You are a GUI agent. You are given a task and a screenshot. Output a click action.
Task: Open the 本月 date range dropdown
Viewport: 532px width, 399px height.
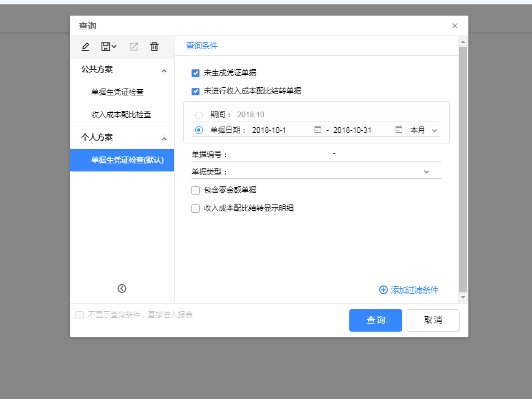424,130
